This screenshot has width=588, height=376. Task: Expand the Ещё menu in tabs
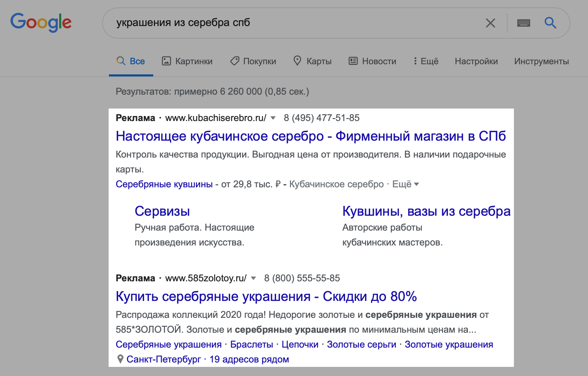point(426,61)
